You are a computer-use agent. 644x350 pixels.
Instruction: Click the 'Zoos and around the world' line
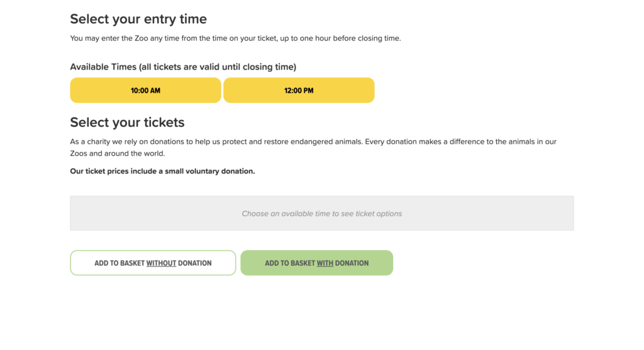pos(118,153)
